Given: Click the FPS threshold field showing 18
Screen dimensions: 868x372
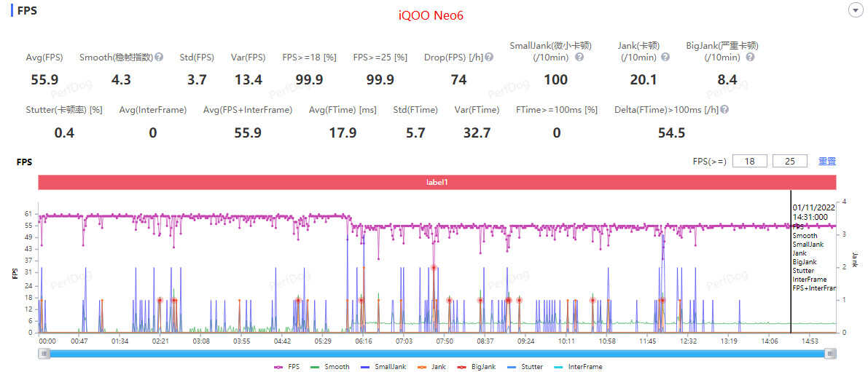Looking at the screenshot, I should [x=749, y=162].
